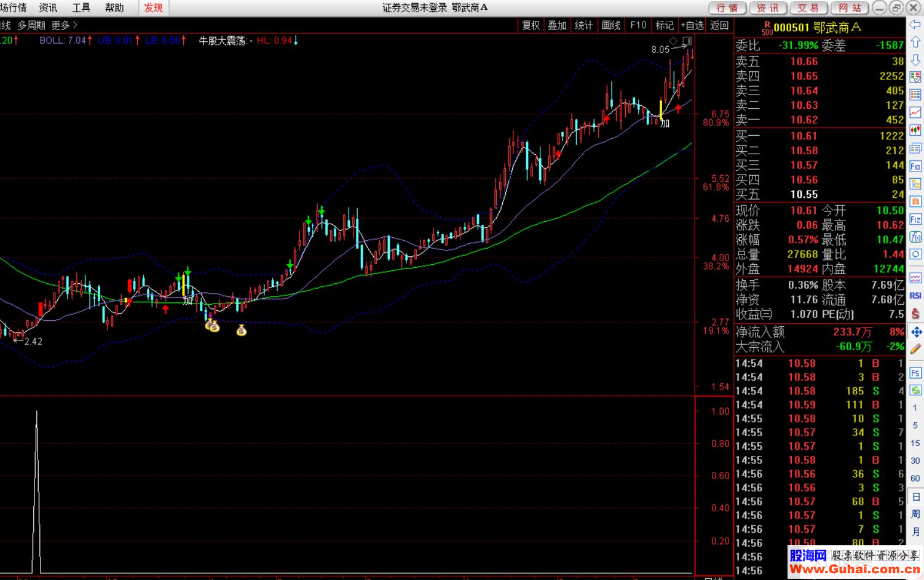The image size is (924, 580).
Task: Open the colored grid list icon in sidebar
Action: 915,95
